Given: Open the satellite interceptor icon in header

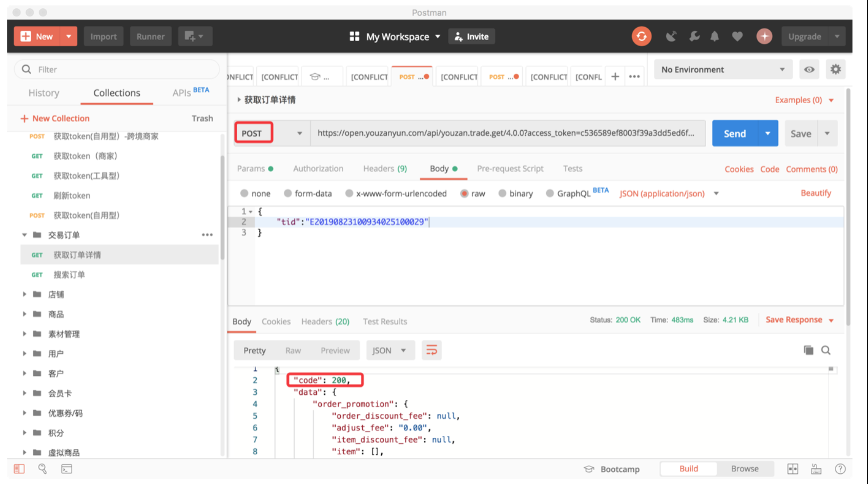Looking at the screenshot, I should pos(671,36).
